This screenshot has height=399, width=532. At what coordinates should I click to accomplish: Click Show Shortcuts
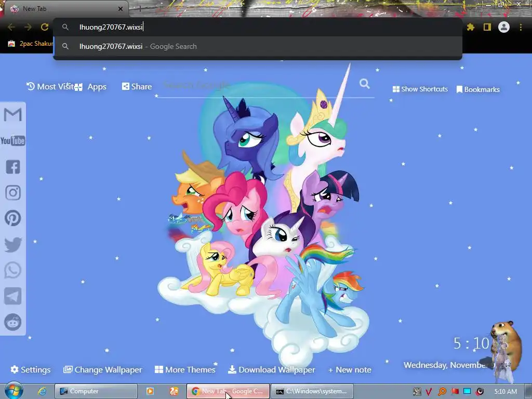(420, 89)
